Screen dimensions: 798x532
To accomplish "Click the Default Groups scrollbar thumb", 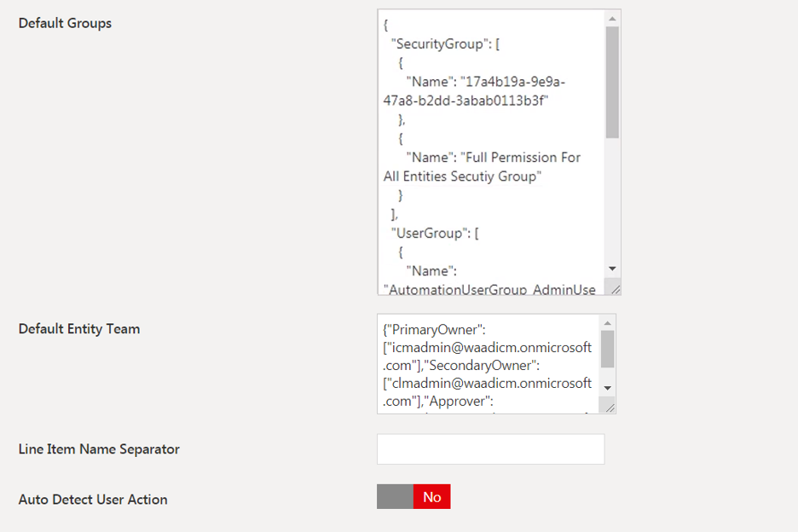I will click(x=612, y=81).
